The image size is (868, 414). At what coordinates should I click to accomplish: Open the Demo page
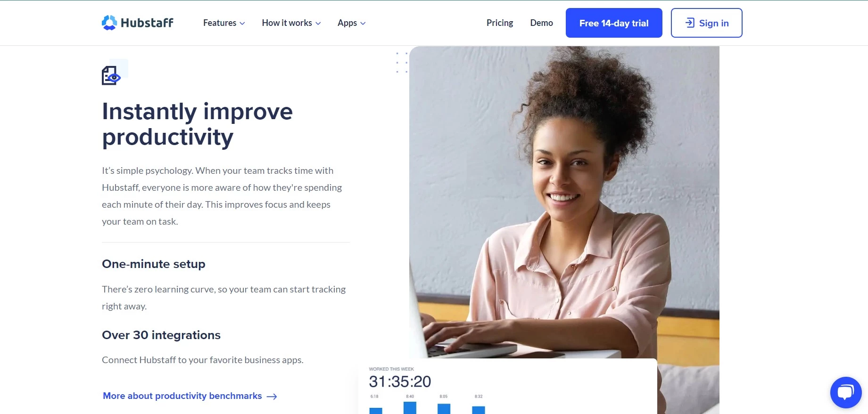541,23
